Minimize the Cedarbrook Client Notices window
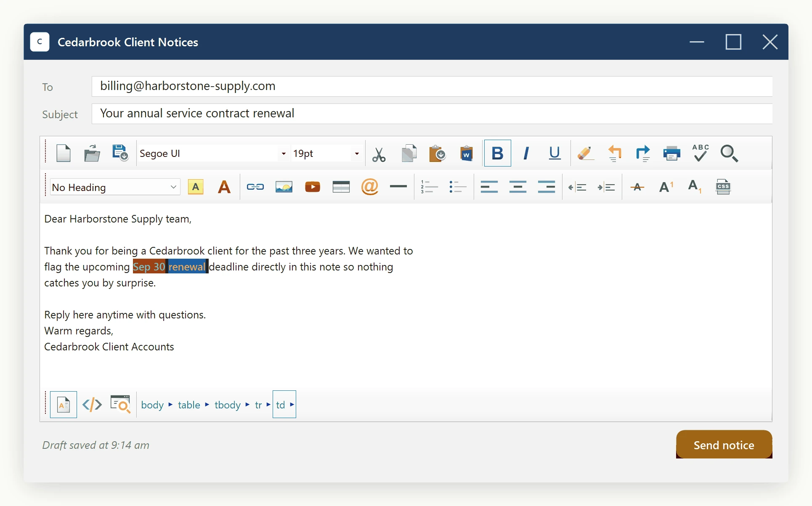This screenshot has width=812, height=506. point(697,42)
